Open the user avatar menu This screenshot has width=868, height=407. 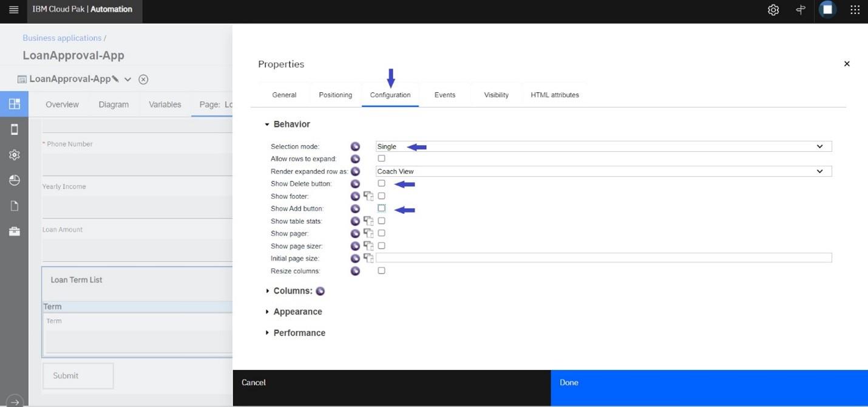[827, 9]
